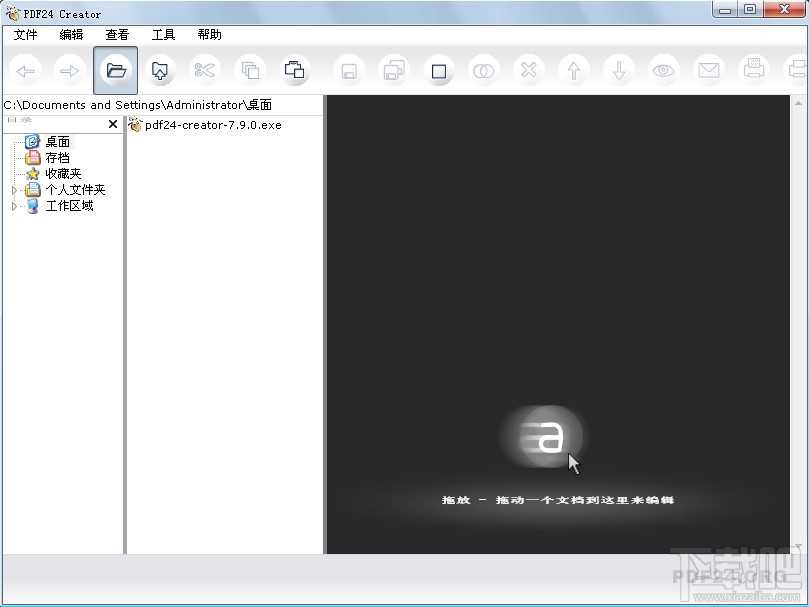
Task: Open a document using the folder icon
Action: point(115,70)
